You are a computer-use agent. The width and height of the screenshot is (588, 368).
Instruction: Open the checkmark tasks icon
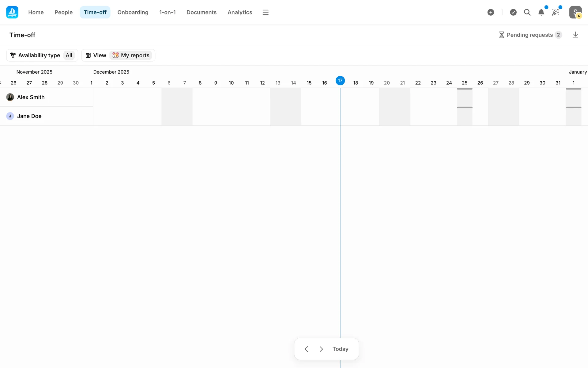[513, 12]
